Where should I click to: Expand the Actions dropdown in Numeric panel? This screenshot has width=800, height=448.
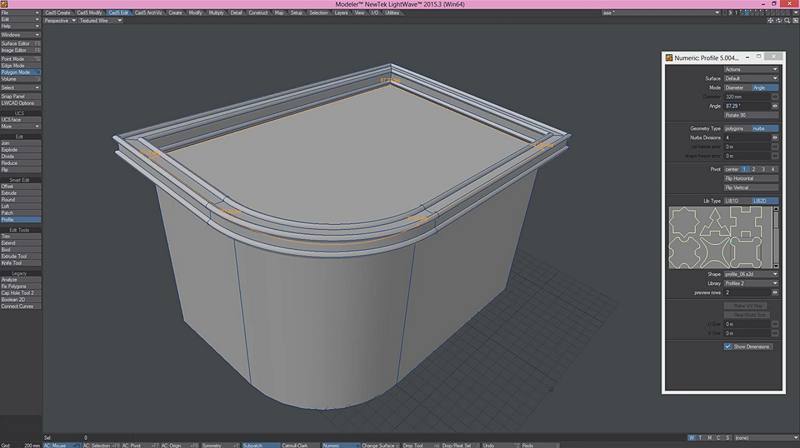(x=750, y=69)
